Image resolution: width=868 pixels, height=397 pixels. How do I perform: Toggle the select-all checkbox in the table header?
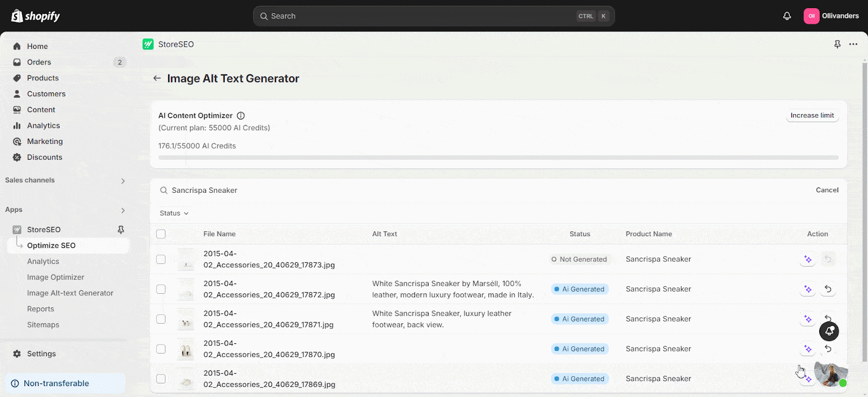coord(161,234)
